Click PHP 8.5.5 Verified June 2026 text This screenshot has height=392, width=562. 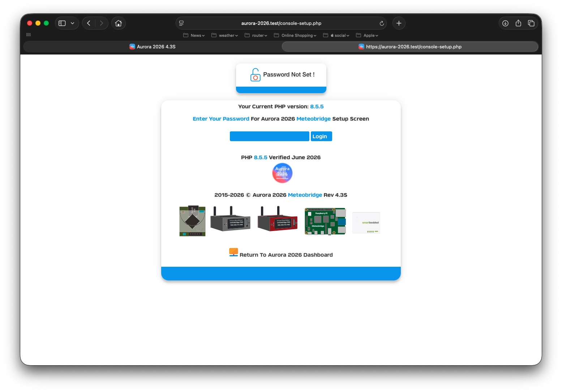click(x=281, y=157)
